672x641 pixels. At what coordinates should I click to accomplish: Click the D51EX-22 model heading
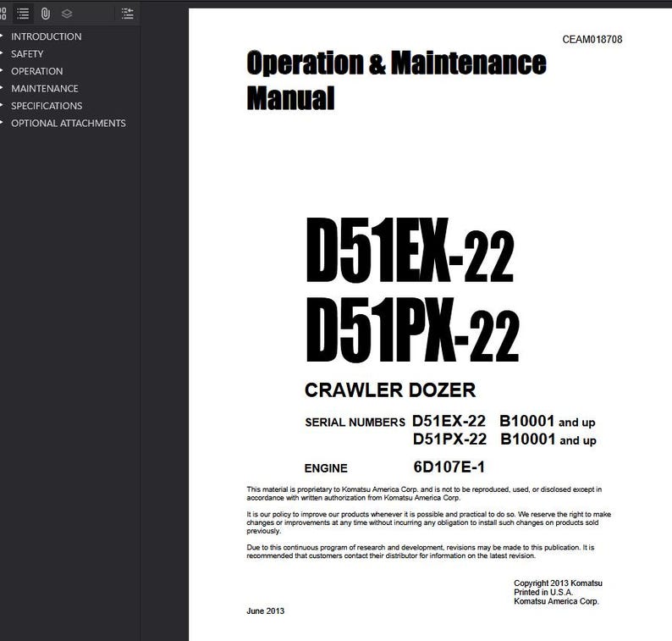click(410, 250)
